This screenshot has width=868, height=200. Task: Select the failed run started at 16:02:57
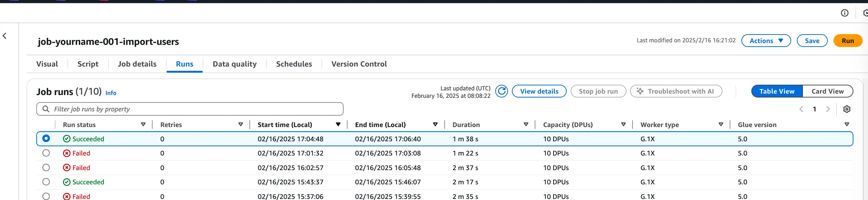pos(46,168)
